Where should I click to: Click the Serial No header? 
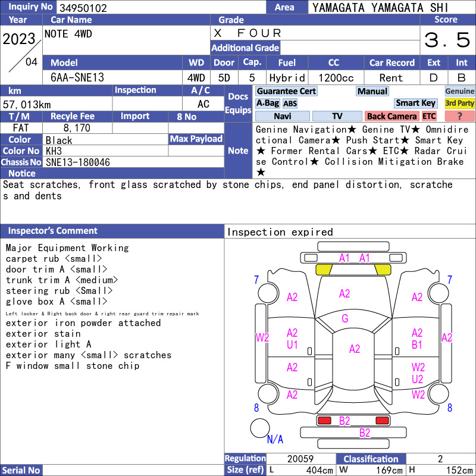click(21, 470)
